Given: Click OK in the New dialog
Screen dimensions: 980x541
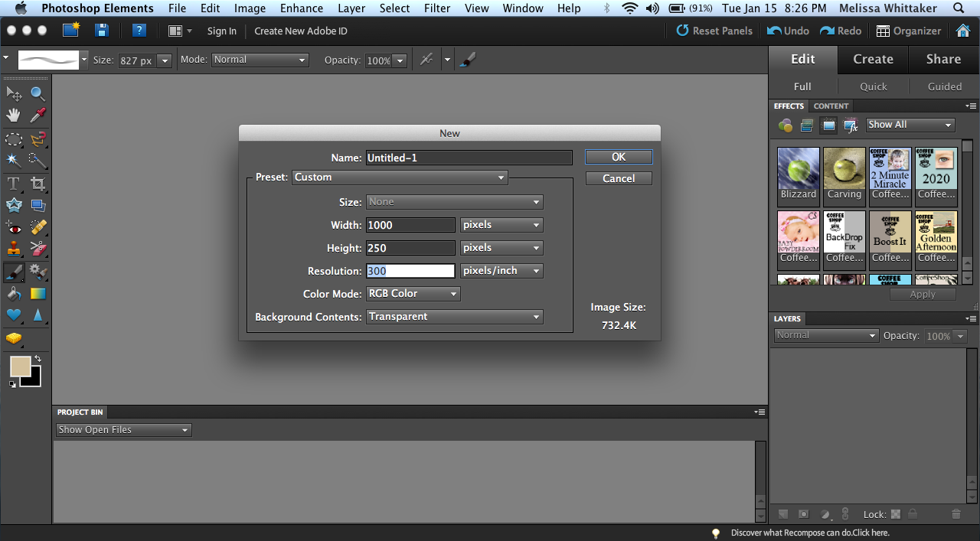Looking at the screenshot, I should coord(619,157).
